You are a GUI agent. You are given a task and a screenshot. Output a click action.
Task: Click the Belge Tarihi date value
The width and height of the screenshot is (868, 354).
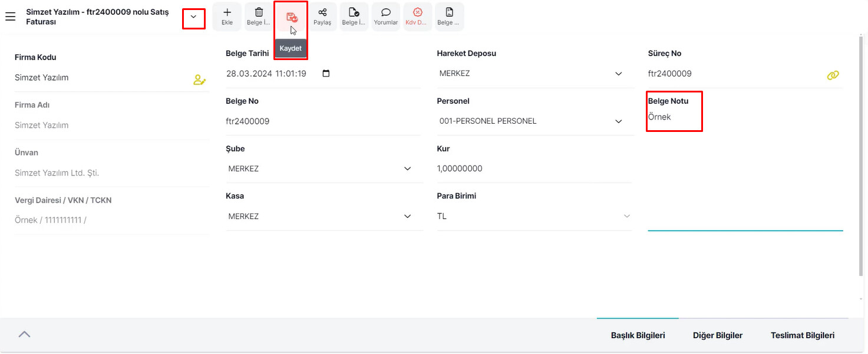(x=266, y=74)
